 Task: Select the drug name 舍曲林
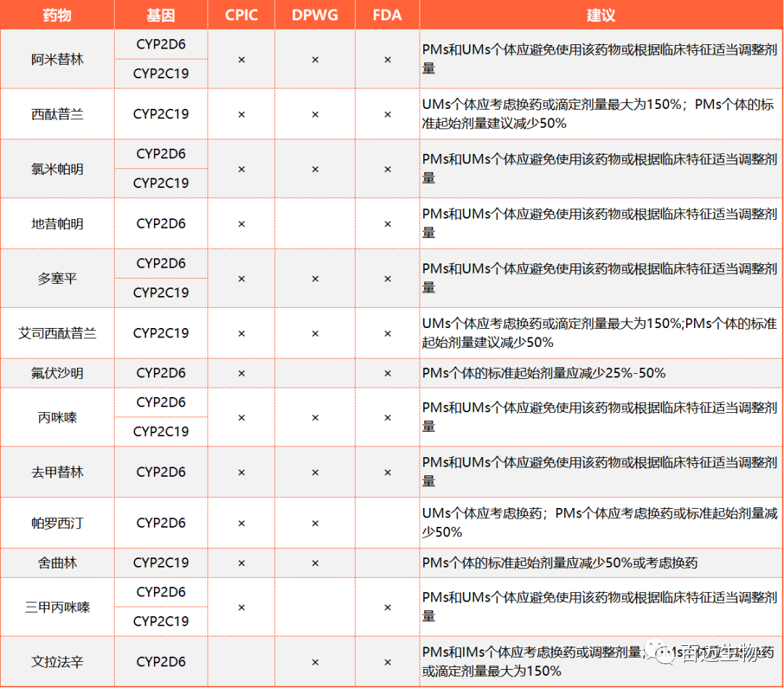click(57, 563)
